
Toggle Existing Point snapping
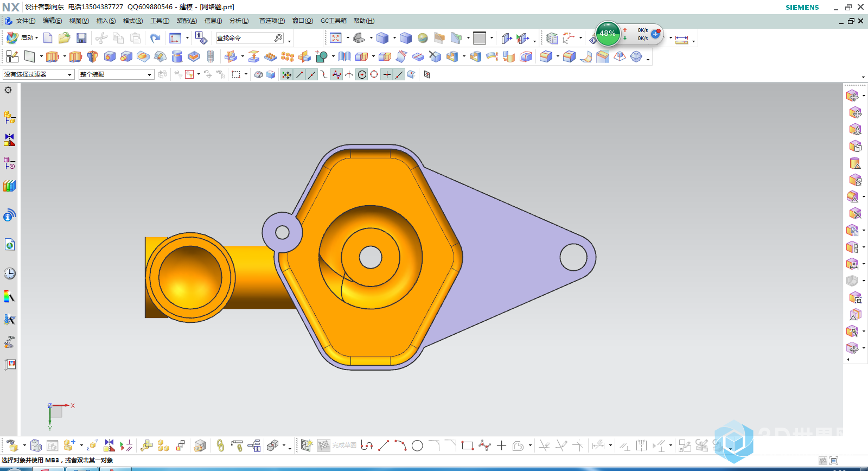click(x=387, y=75)
